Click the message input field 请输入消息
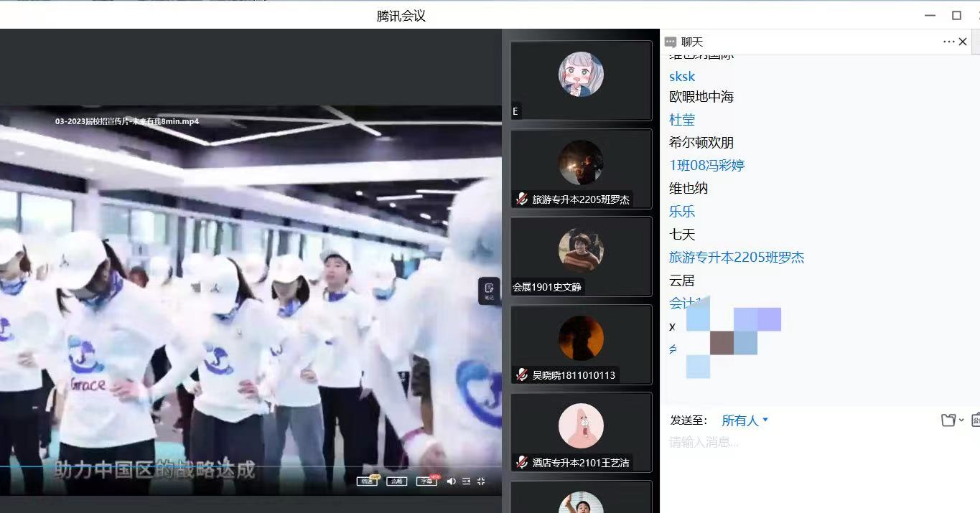Screen dimensions: 980x513 pos(790,443)
